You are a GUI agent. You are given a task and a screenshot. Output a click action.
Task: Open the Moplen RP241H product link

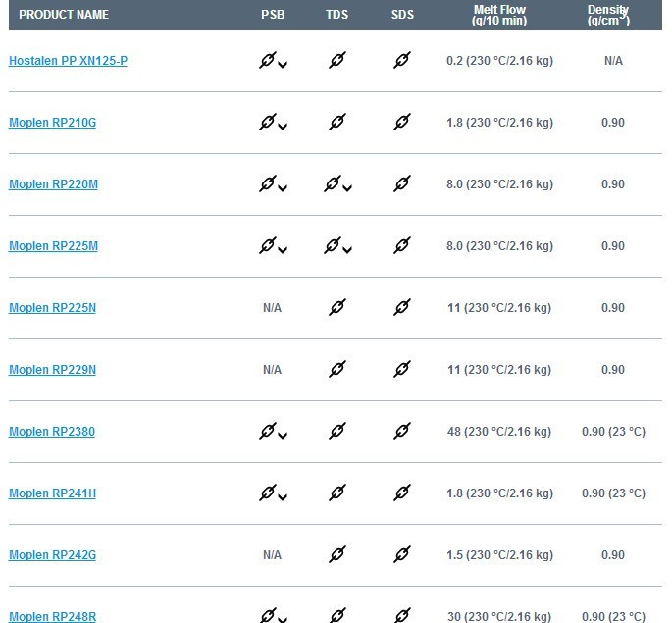[x=52, y=493]
